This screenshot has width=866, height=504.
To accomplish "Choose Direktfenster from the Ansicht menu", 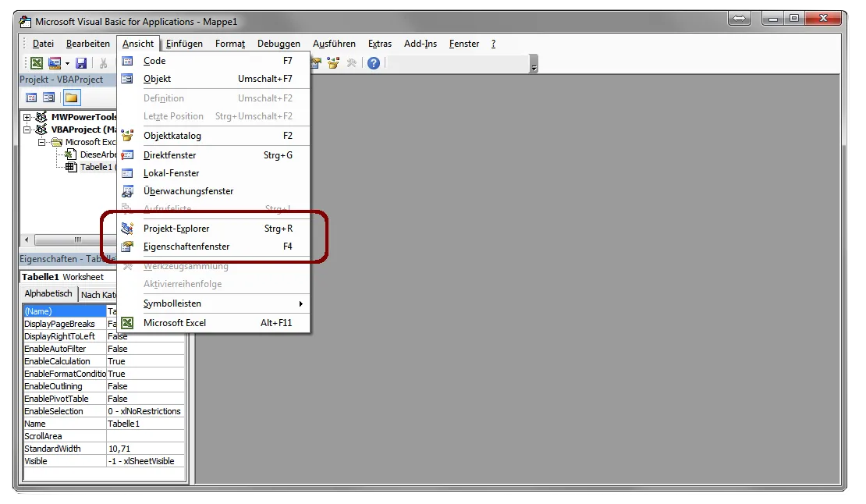I will click(170, 155).
